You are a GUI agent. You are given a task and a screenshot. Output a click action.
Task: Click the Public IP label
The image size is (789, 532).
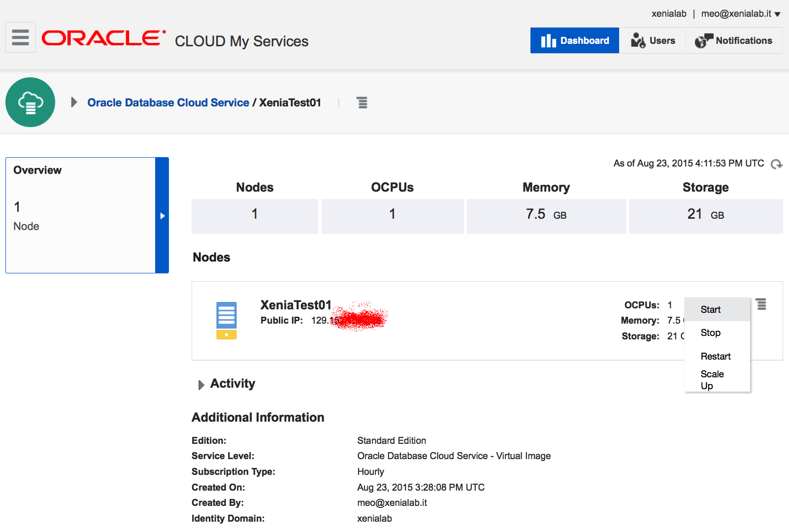point(281,320)
